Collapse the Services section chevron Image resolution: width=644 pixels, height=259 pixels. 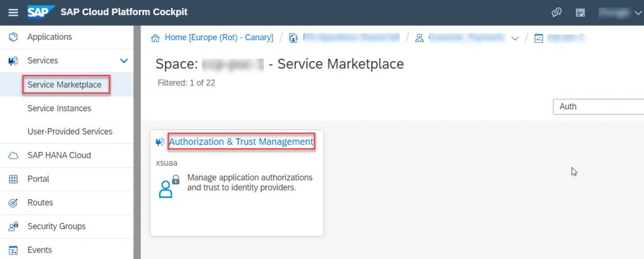(x=124, y=61)
